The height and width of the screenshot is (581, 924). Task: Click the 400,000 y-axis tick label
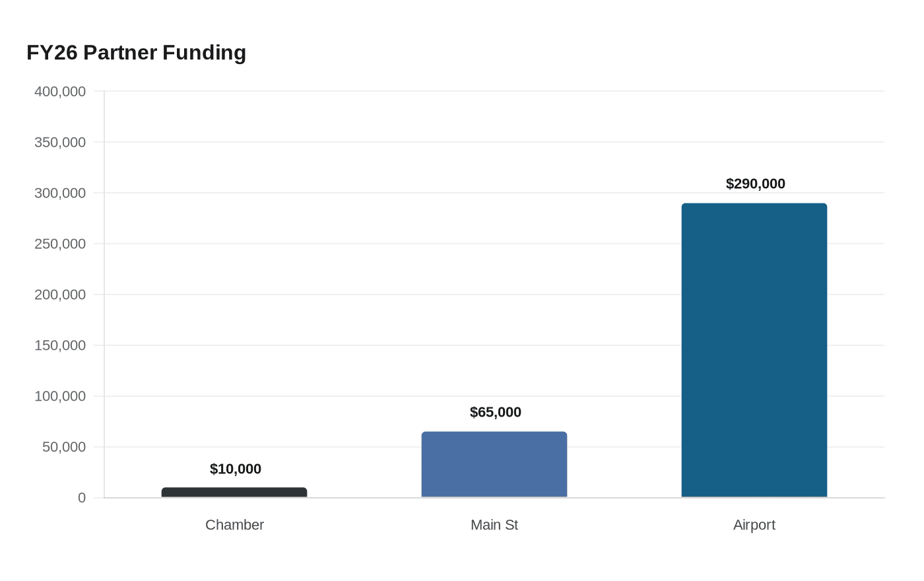(x=60, y=91)
